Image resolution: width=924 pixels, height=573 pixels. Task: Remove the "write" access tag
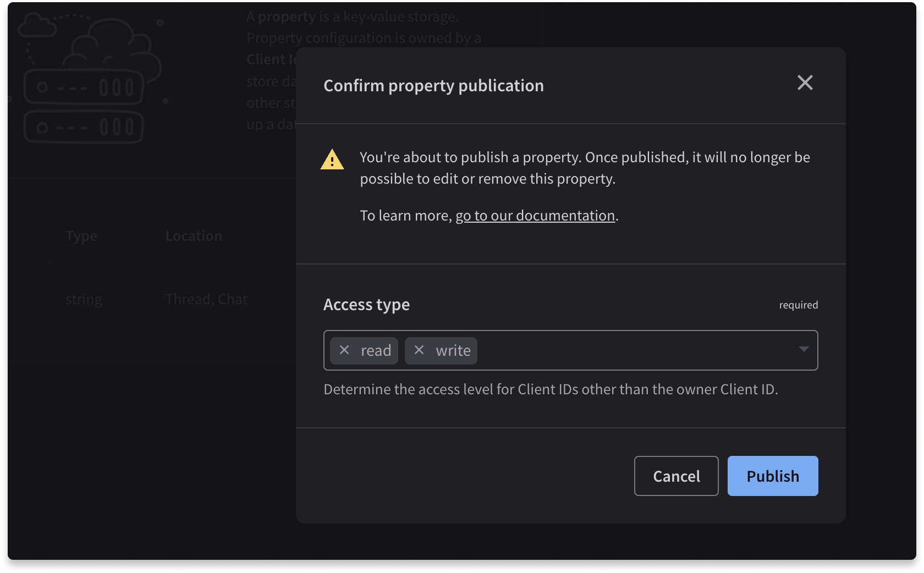[x=419, y=350]
